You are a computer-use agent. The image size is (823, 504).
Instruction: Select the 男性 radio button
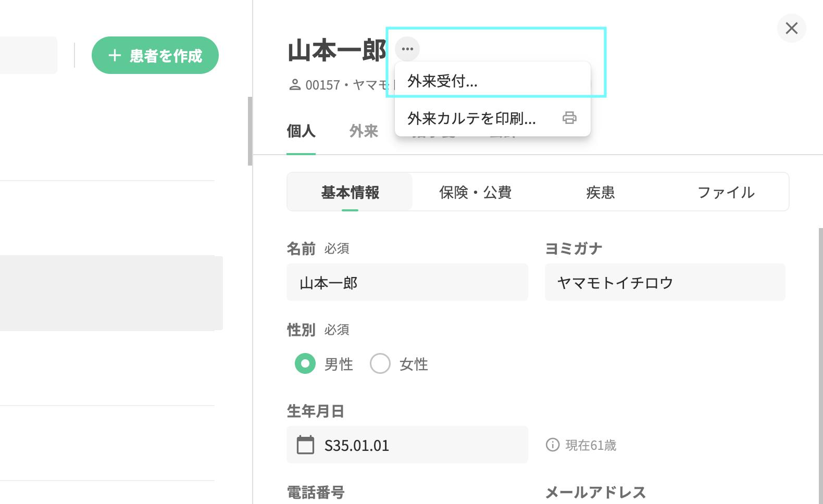click(x=305, y=363)
